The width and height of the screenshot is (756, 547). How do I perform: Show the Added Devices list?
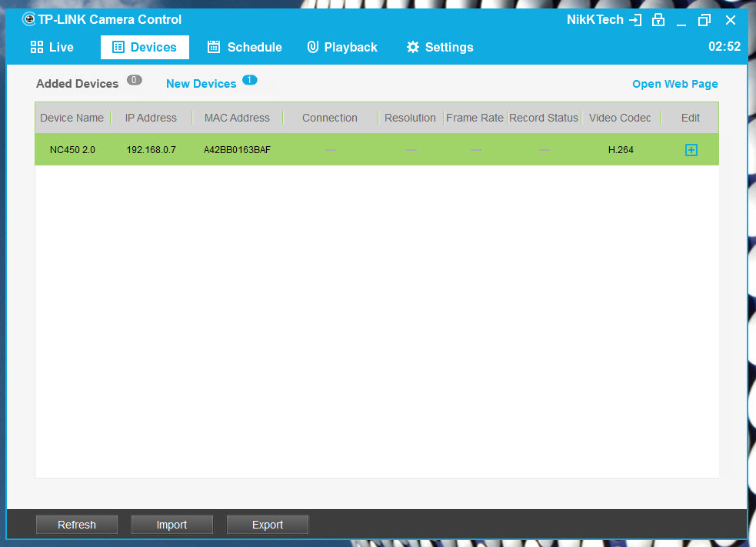point(77,83)
